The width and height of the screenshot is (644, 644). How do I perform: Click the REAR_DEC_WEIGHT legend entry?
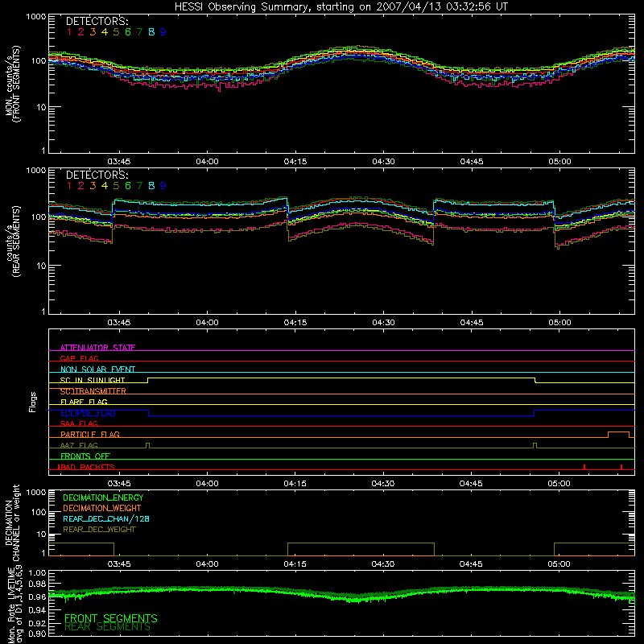point(99,530)
